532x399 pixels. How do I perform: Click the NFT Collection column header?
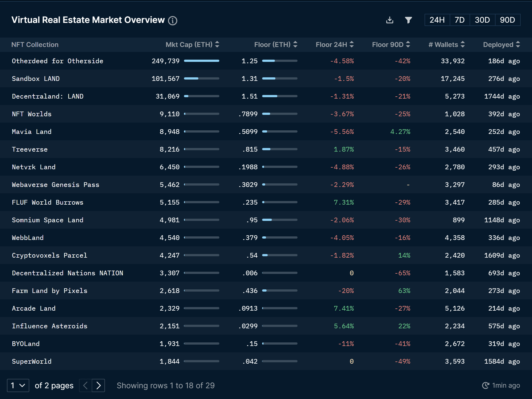pyautogui.click(x=35, y=44)
